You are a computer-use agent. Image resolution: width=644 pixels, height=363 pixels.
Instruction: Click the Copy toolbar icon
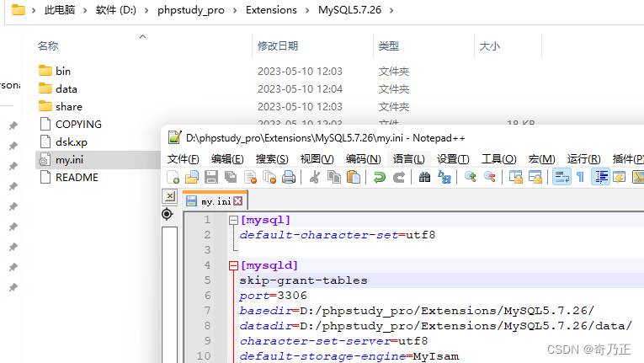tap(334, 177)
